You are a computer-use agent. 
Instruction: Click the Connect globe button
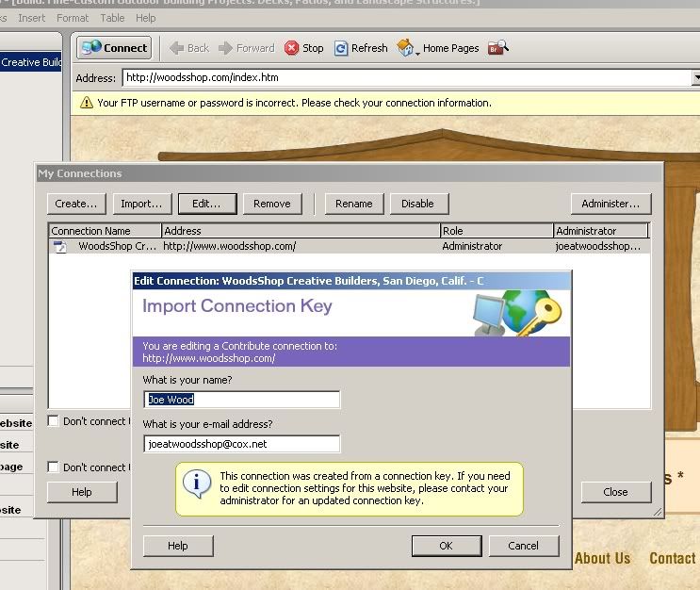click(114, 48)
